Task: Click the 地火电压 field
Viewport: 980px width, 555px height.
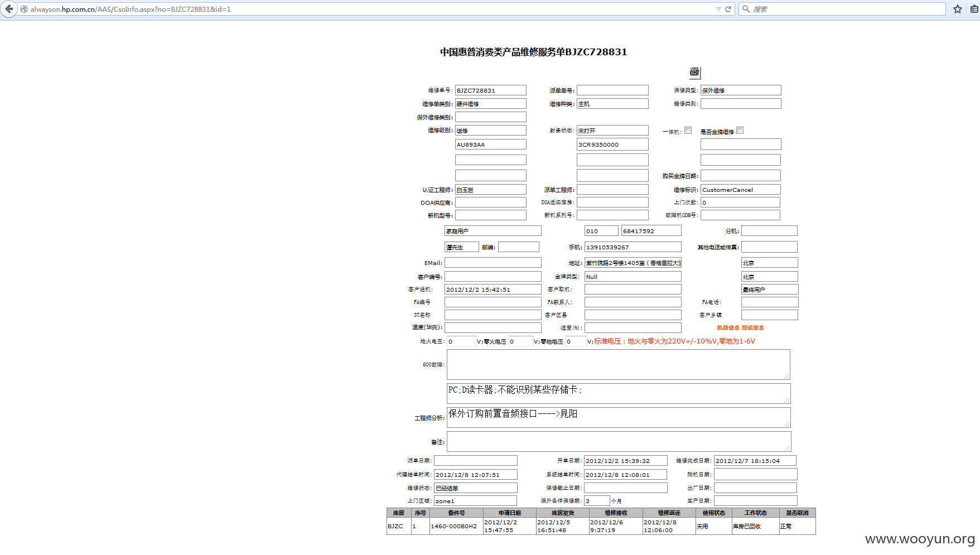Action: [x=462, y=341]
